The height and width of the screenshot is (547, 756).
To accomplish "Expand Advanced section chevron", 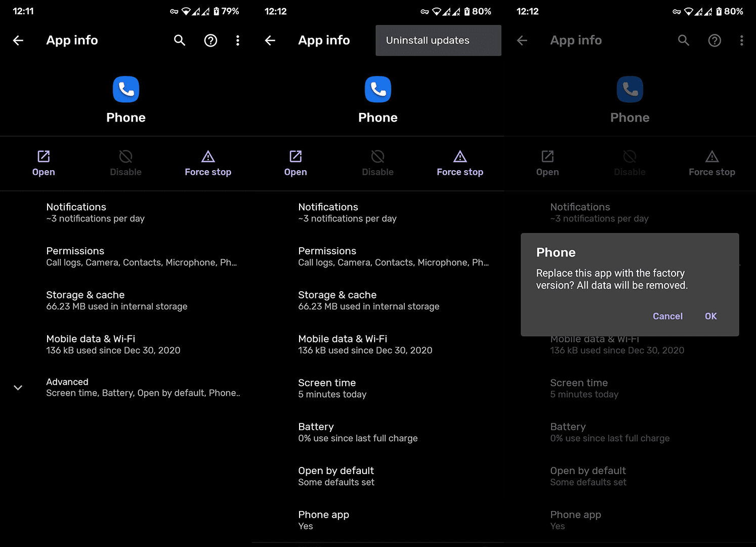I will coord(18,387).
